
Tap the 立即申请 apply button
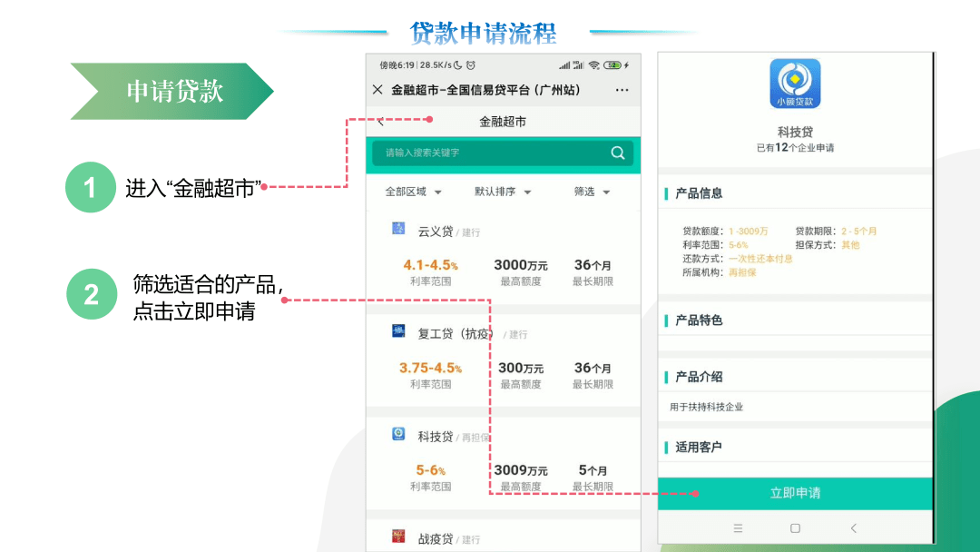[x=795, y=493]
